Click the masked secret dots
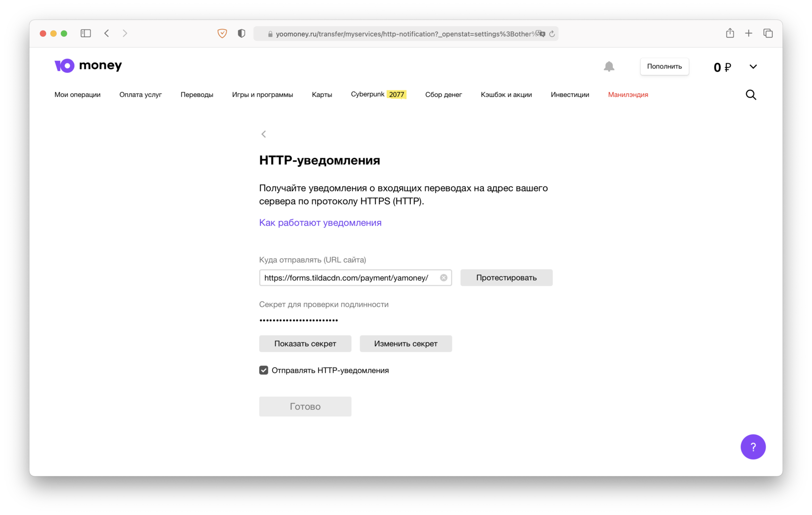Image resolution: width=812 pixels, height=515 pixels. (x=299, y=320)
